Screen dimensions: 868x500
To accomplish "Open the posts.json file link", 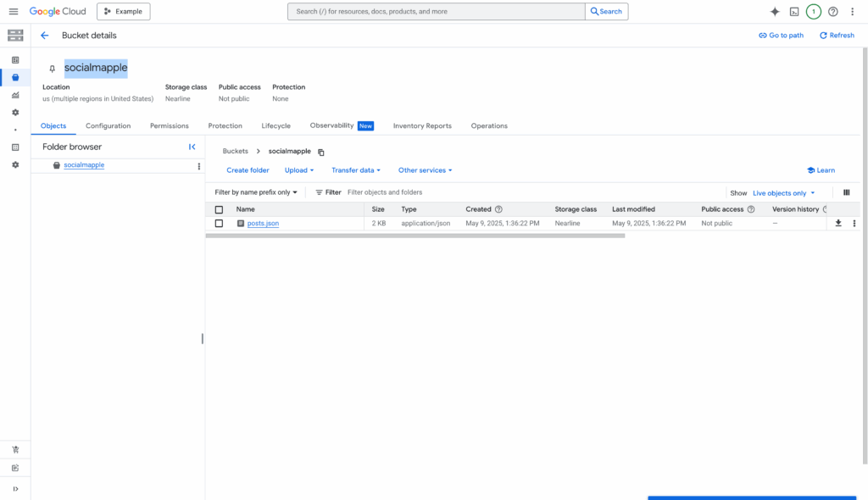I will coord(263,223).
